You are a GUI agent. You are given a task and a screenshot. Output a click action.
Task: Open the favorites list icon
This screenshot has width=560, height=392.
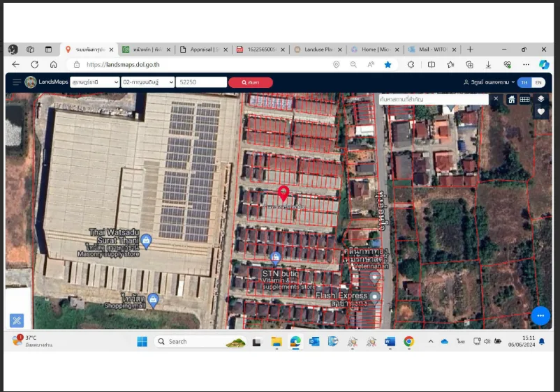(x=450, y=65)
